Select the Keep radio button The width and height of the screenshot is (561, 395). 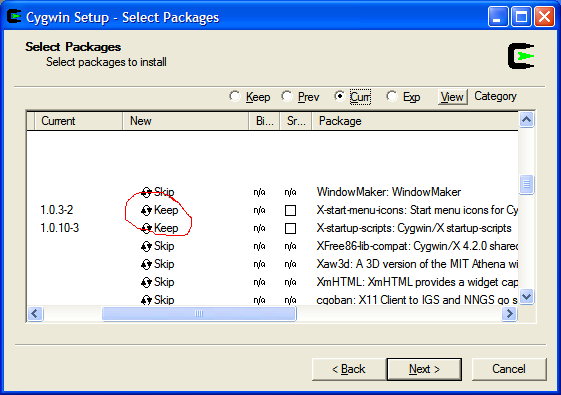[x=235, y=96]
